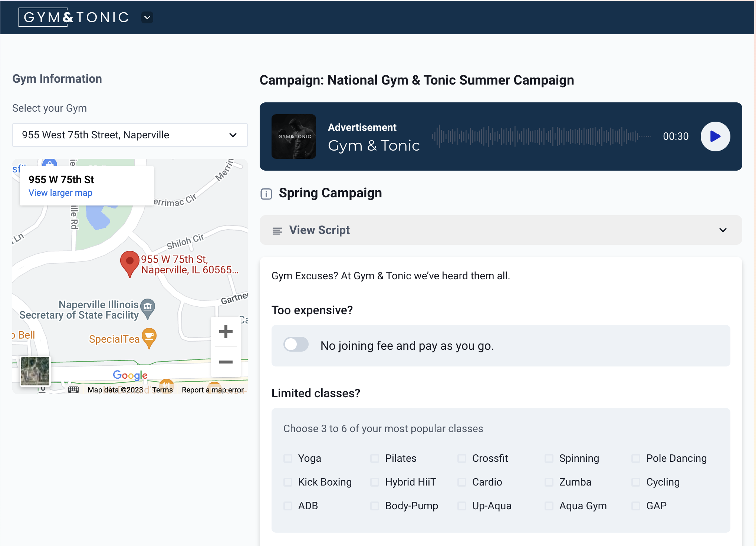This screenshot has height=546, width=756.
Task: Enable the Body-Pump class option
Action: [x=375, y=506]
